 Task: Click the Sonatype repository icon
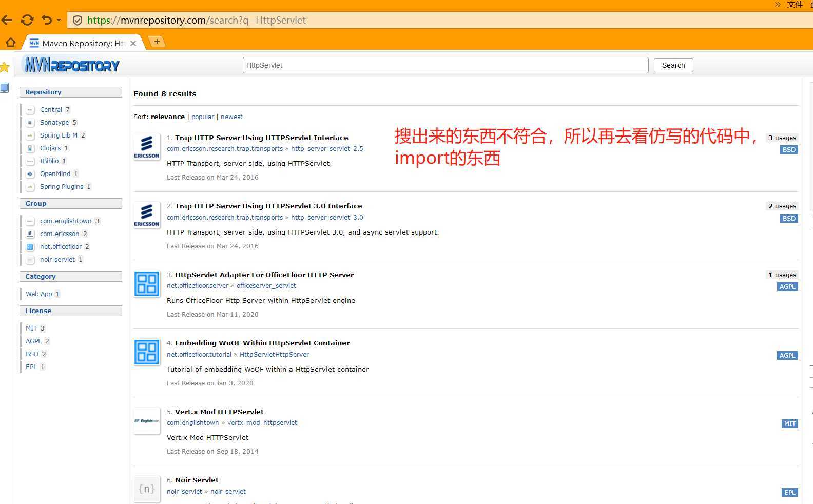click(30, 123)
